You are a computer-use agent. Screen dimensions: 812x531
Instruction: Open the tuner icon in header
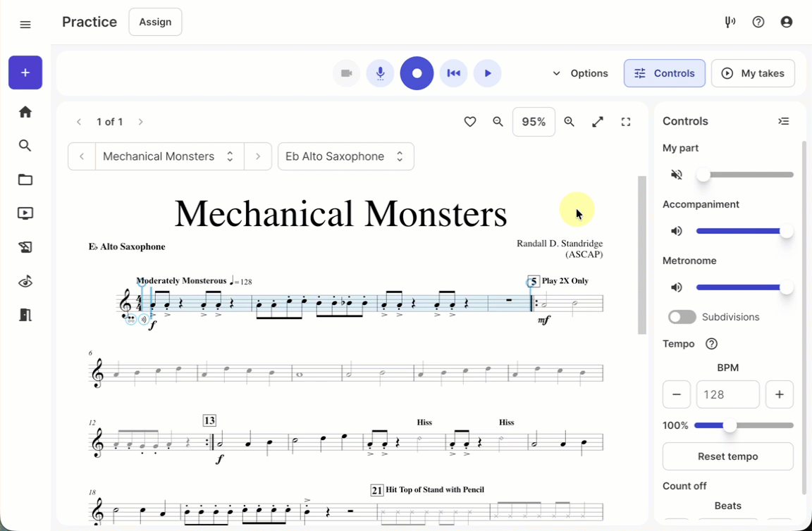730,22
